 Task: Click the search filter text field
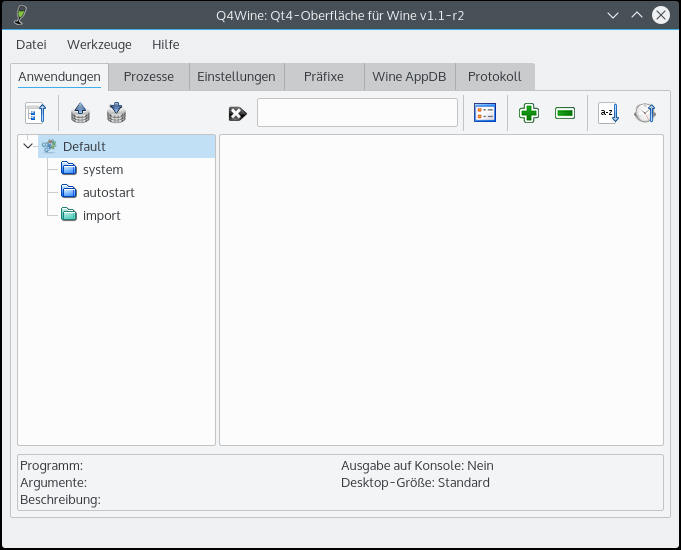(357, 113)
